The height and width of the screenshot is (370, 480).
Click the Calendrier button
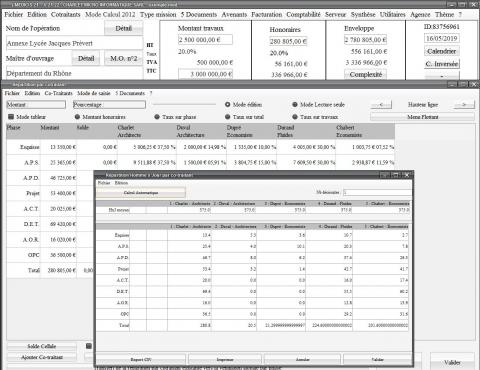point(442,51)
